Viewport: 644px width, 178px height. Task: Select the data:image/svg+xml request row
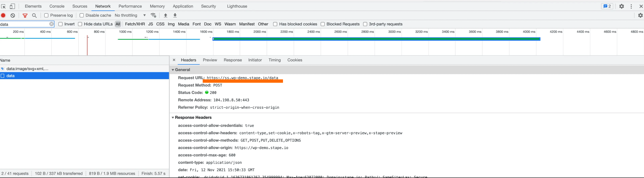(x=85, y=69)
